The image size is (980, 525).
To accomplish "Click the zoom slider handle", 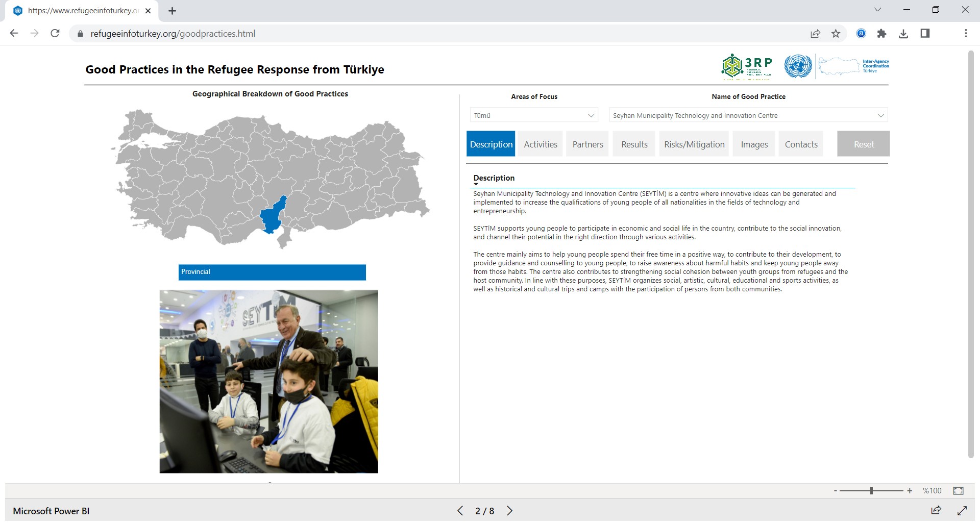I will pos(871,491).
